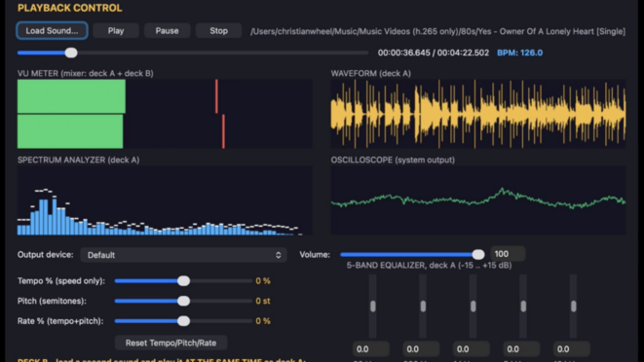Click inside the deck A waveform display

(478, 114)
